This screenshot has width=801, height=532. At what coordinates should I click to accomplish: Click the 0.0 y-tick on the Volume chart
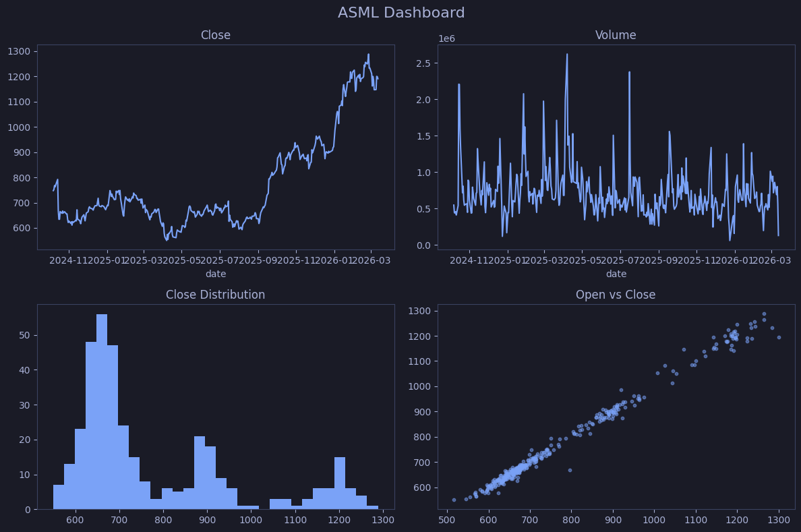(423, 245)
